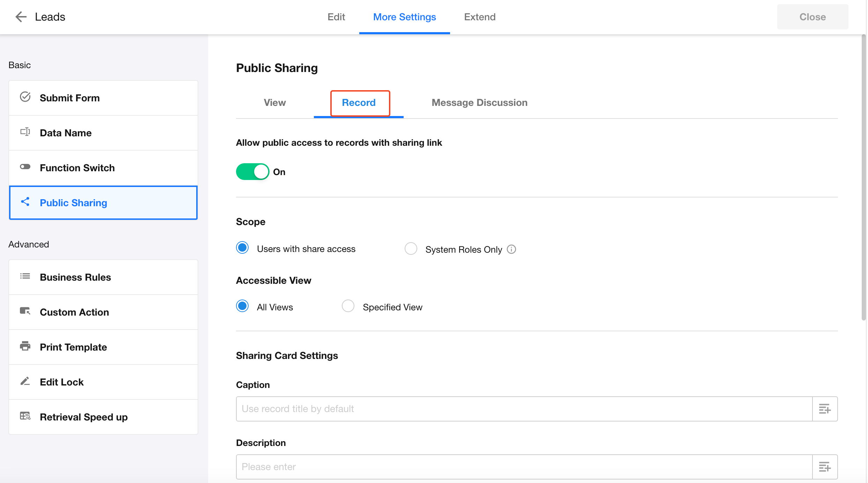Click into the Caption input field

click(524, 409)
